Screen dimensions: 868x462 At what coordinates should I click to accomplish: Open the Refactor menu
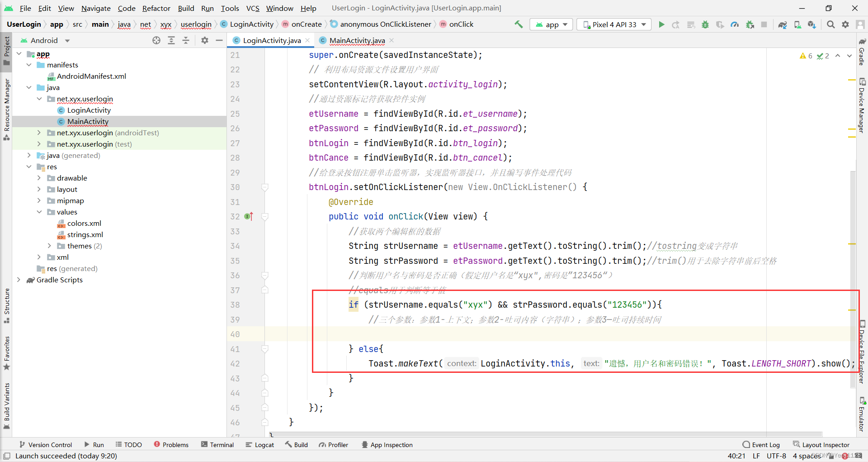tap(156, 8)
